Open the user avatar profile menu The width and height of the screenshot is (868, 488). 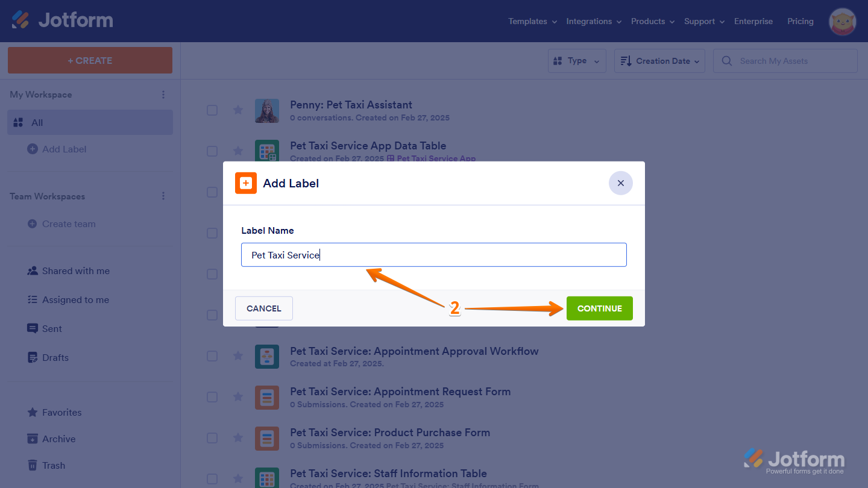(842, 22)
